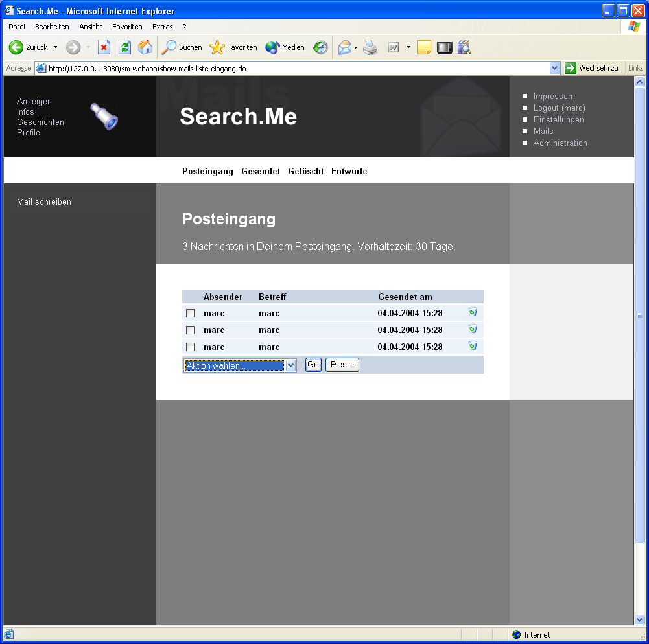Open the 'Mail schreiben' link
The image size is (649, 644).
click(44, 202)
